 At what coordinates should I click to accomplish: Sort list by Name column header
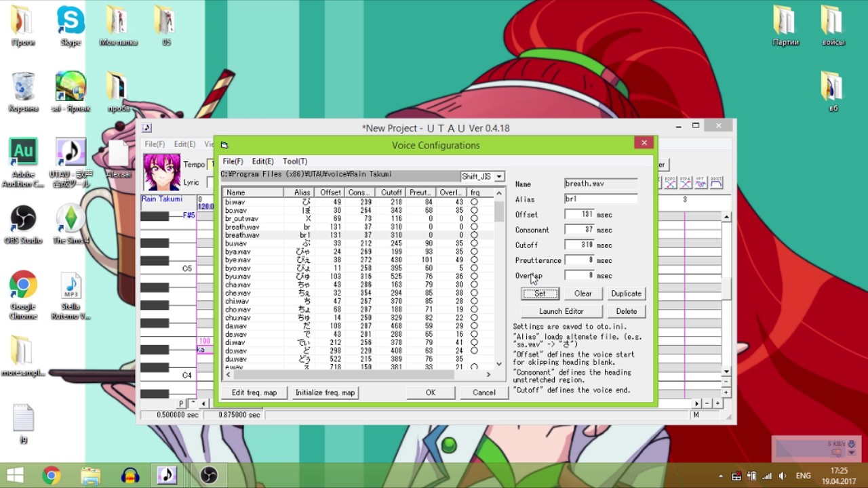click(253, 192)
